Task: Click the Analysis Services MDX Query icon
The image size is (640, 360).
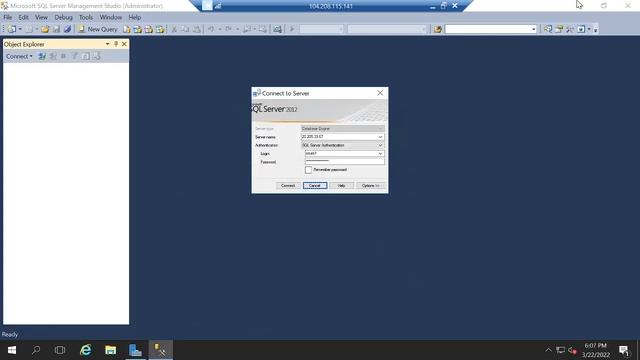Action: coord(138,29)
